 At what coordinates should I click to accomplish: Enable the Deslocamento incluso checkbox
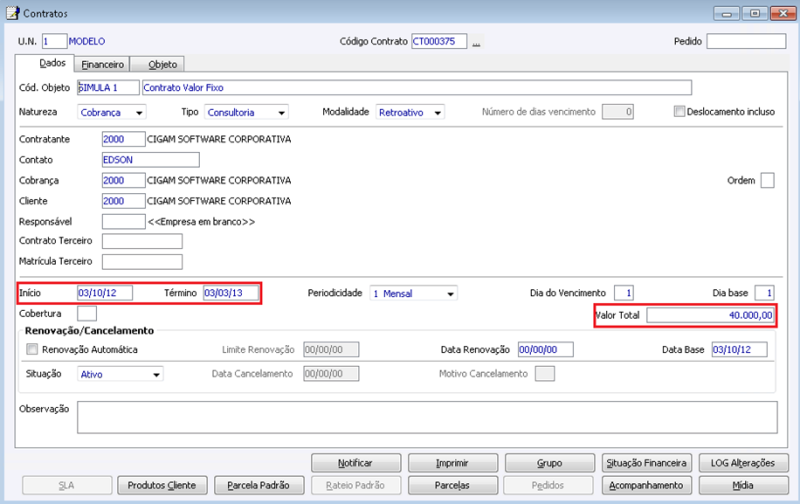point(679,111)
